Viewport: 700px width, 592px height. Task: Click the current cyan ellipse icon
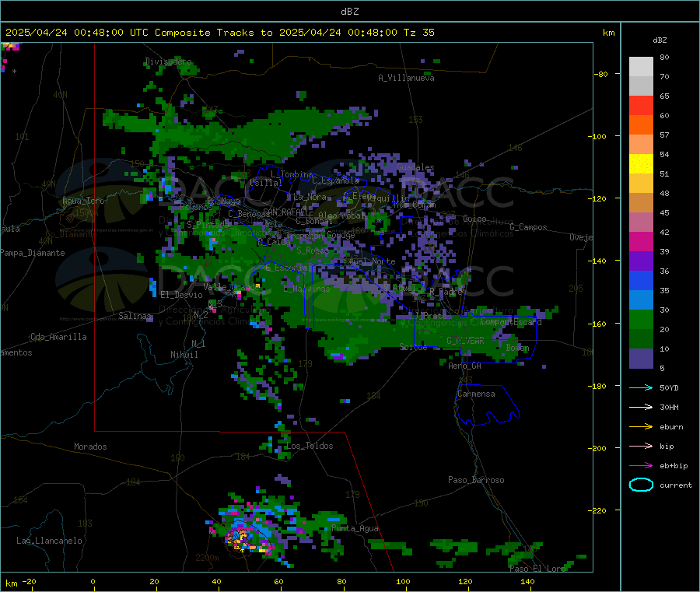coord(641,485)
